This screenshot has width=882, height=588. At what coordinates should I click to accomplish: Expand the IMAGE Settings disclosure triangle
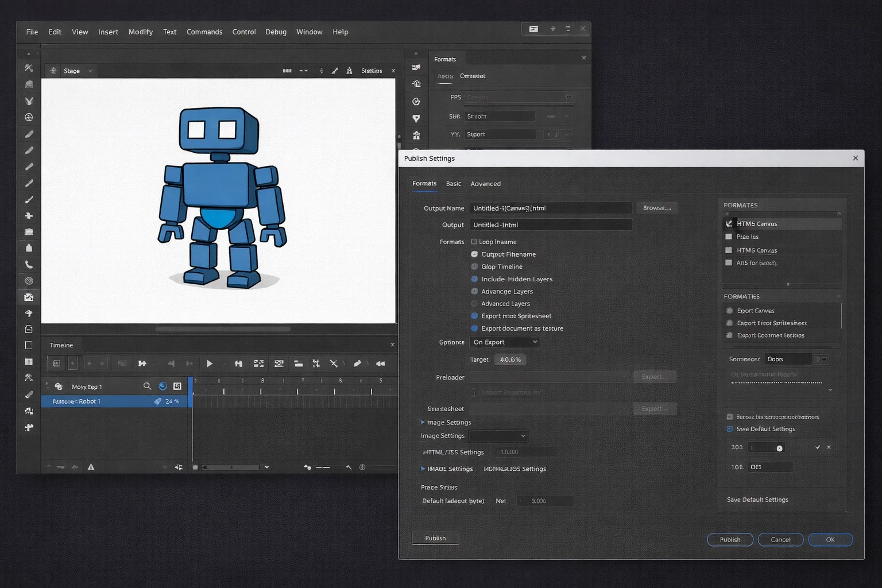tap(423, 469)
